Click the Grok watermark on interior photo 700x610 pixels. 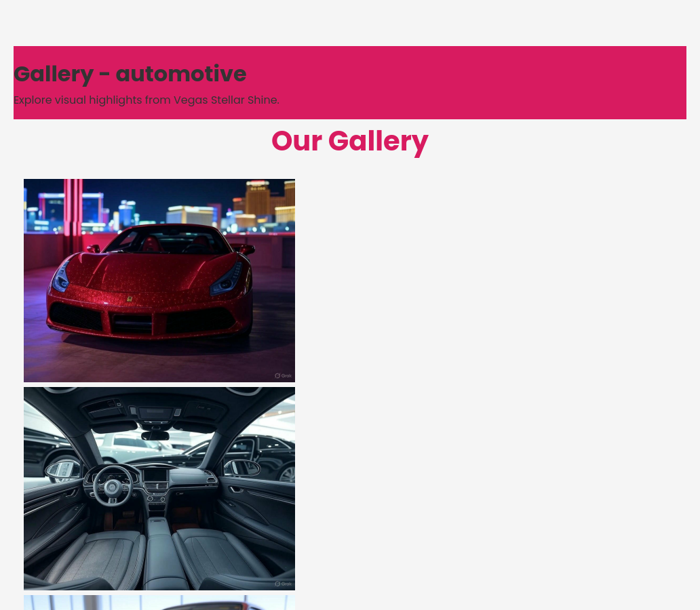click(284, 584)
